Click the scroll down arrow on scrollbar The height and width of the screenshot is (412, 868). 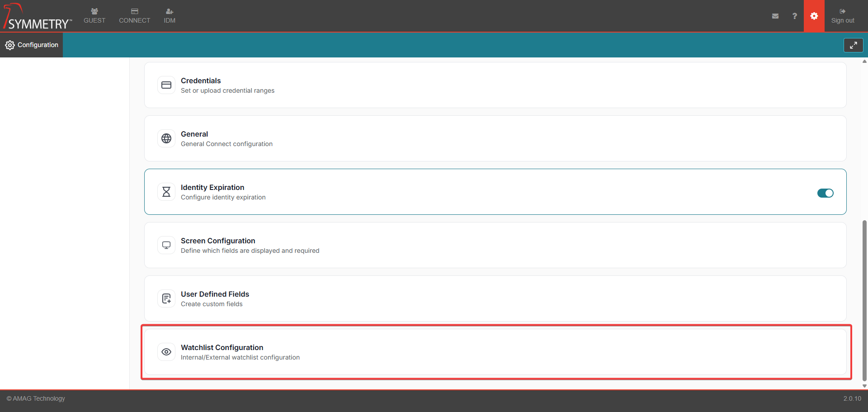(x=864, y=386)
